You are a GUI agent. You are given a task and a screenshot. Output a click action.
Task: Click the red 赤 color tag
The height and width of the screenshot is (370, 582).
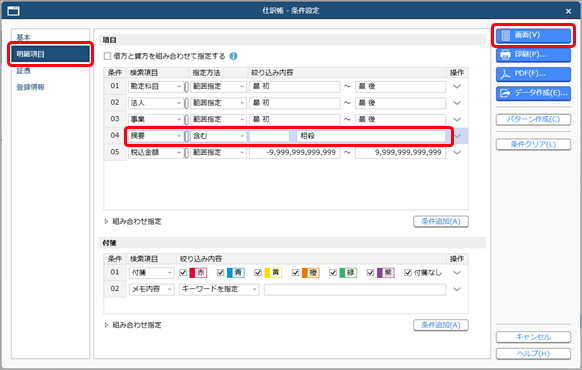(198, 273)
